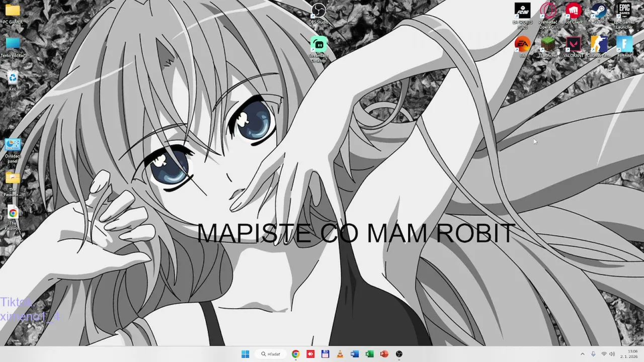The height and width of the screenshot is (362, 644).
Task: Open Tento počítač desktop icon
Action: pos(13,47)
